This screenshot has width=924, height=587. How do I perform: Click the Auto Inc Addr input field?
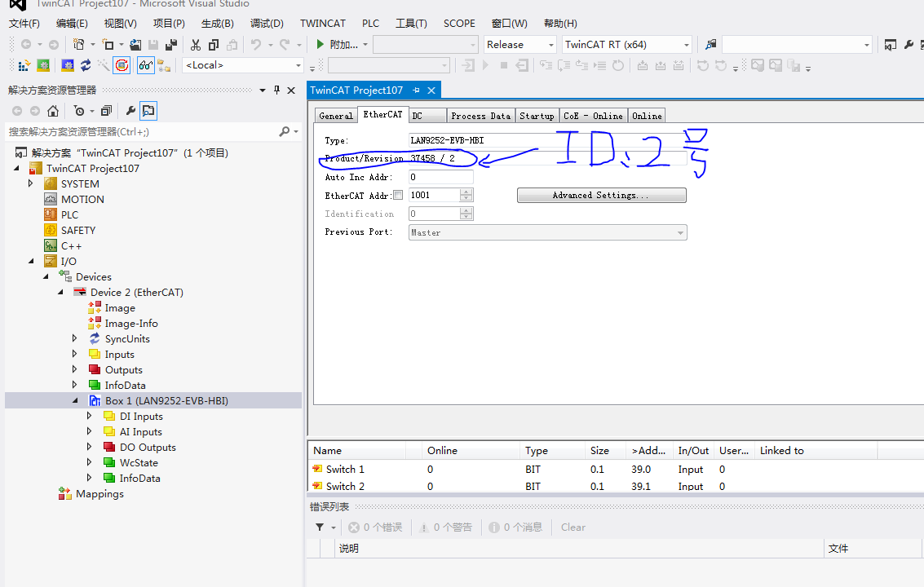point(440,176)
